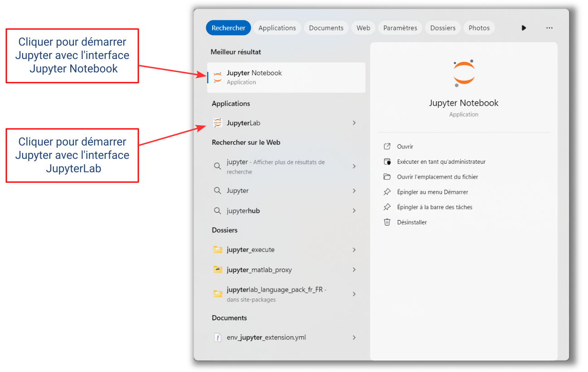This screenshot has height=372, width=588.
Task: Click search icon beside 'Jupyter' suggestion
Action: click(218, 191)
